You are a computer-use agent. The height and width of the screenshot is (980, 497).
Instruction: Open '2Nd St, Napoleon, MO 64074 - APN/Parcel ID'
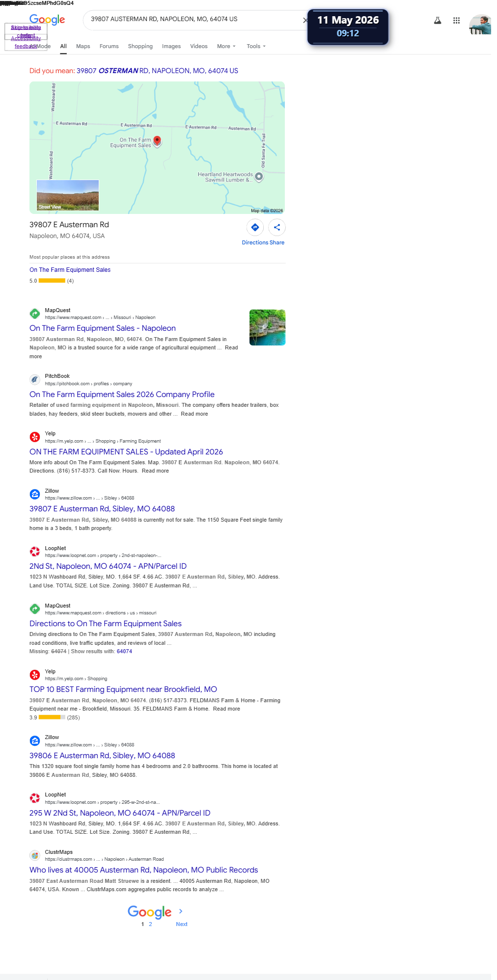point(108,566)
